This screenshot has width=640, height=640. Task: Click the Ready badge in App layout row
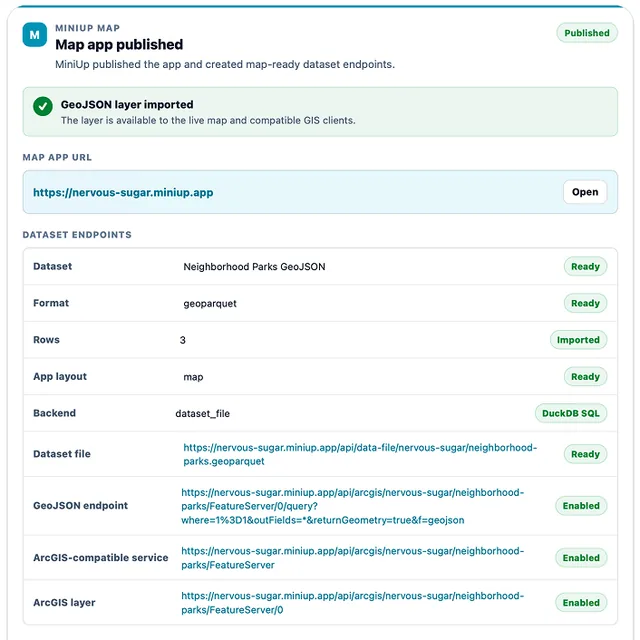[x=585, y=376]
